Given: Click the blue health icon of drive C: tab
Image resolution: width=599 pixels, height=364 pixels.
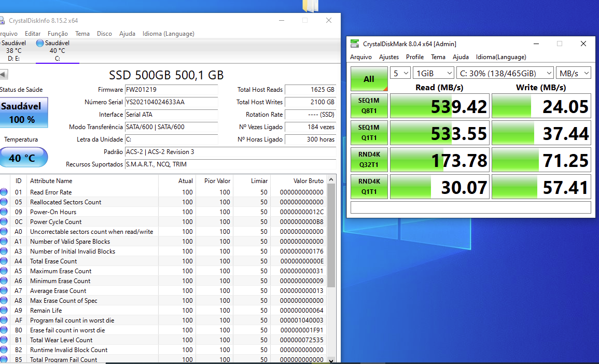Looking at the screenshot, I should tap(40, 43).
